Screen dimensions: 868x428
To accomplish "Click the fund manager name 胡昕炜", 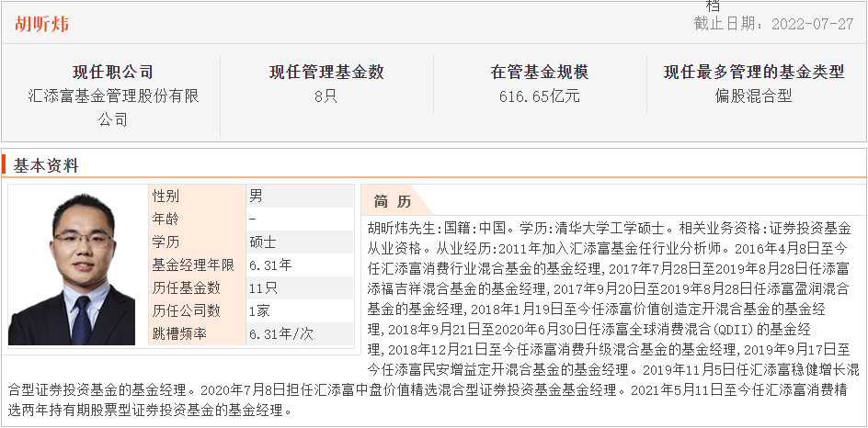I will tap(42, 23).
